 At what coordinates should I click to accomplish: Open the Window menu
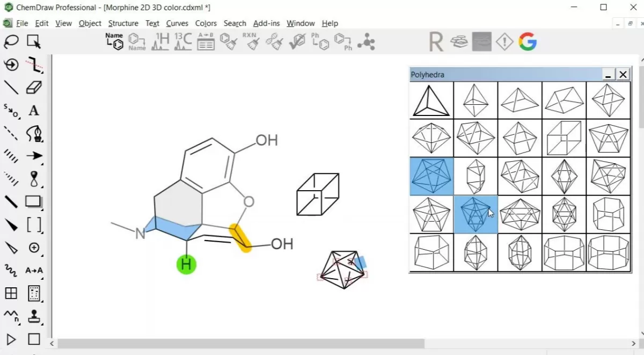[301, 23]
